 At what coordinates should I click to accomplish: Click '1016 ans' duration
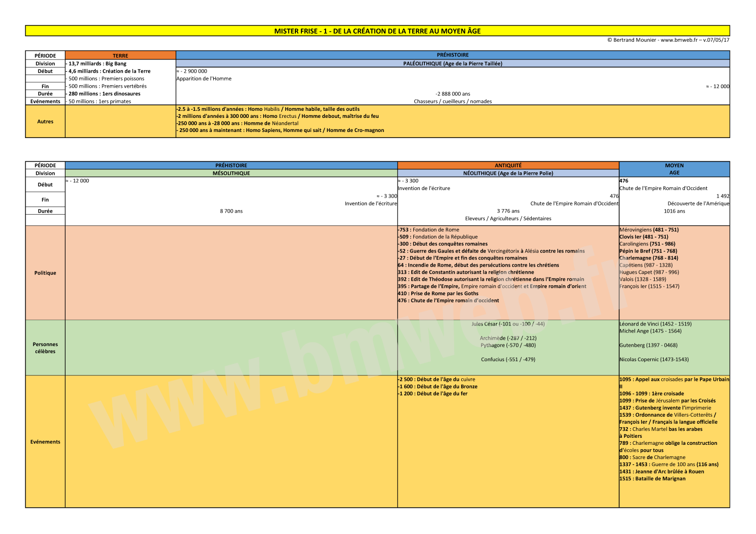pos(674,211)
